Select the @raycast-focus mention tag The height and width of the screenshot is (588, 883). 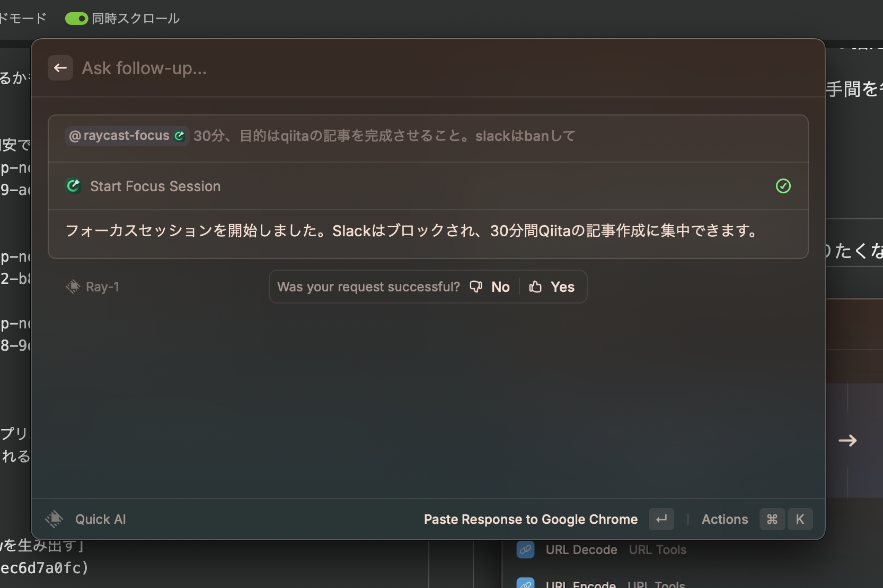pyautogui.click(x=127, y=136)
